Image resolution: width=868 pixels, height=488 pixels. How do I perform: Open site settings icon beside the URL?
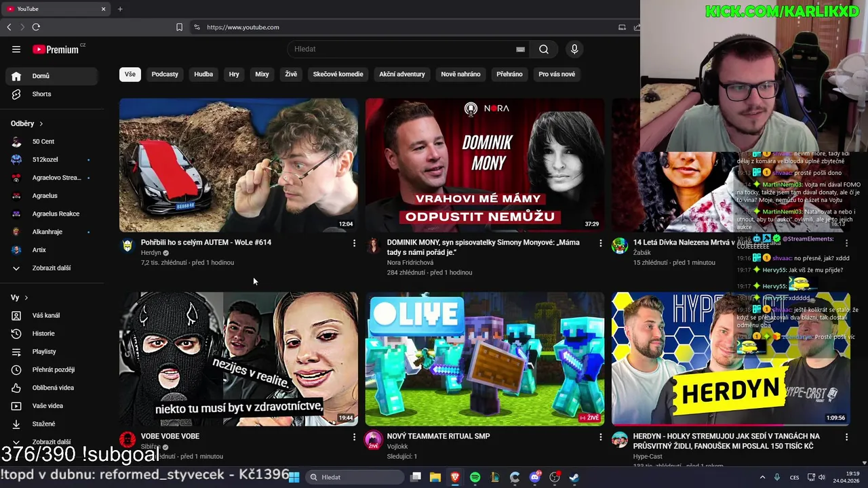coord(197,27)
